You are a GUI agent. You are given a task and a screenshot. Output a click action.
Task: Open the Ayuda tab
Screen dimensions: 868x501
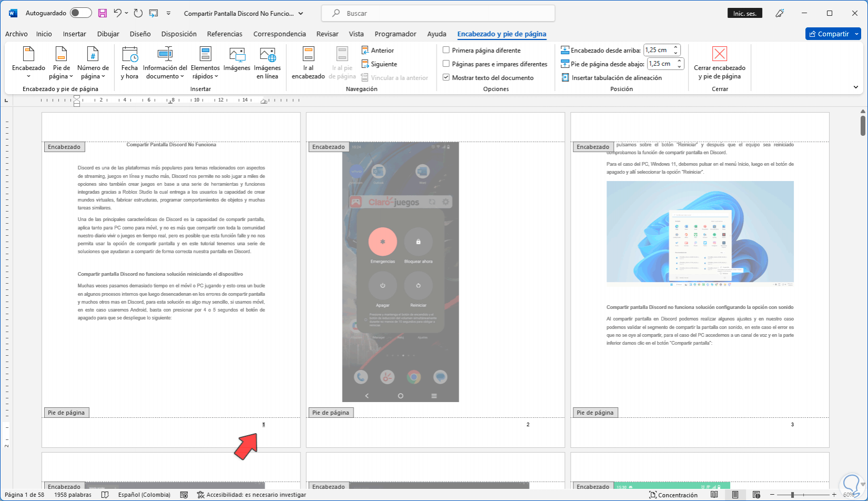(x=437, y=34)
